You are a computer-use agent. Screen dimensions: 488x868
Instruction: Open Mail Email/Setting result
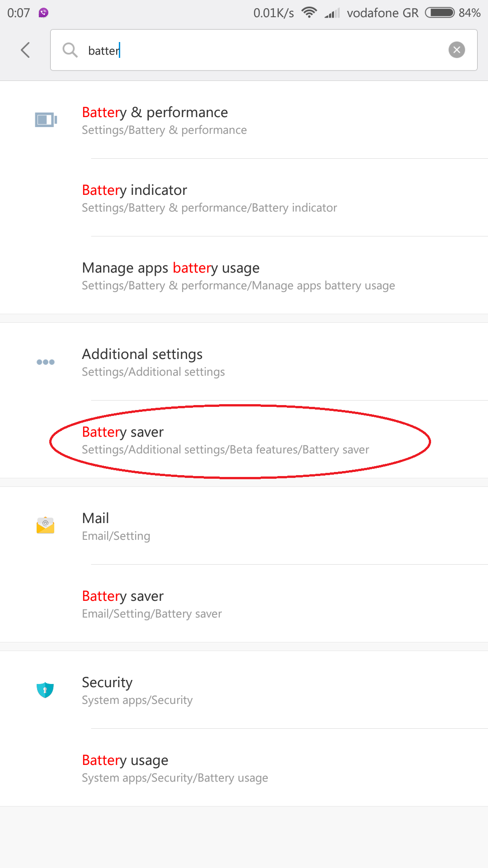[244, 526]
